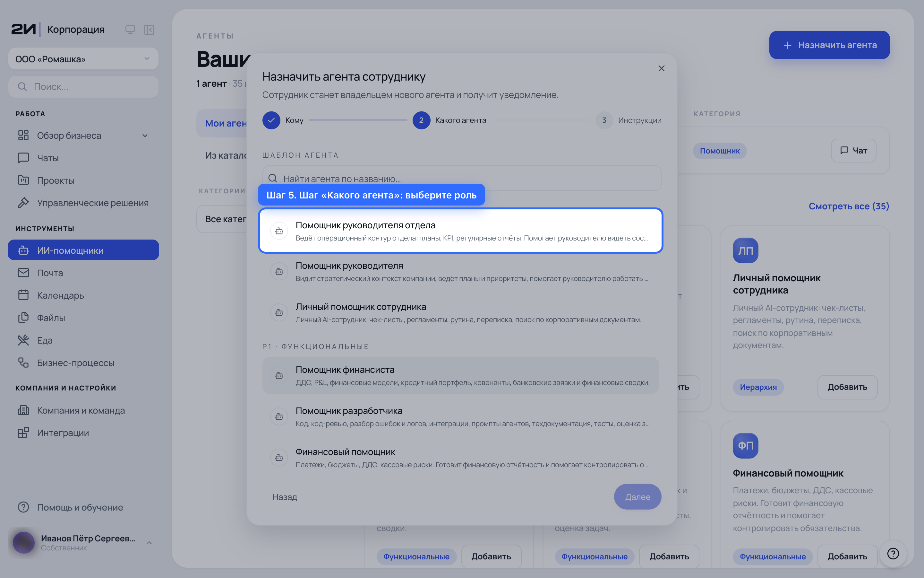
Task: Open Обзор бизнеса dashboard icon
Action: [23, 135]
